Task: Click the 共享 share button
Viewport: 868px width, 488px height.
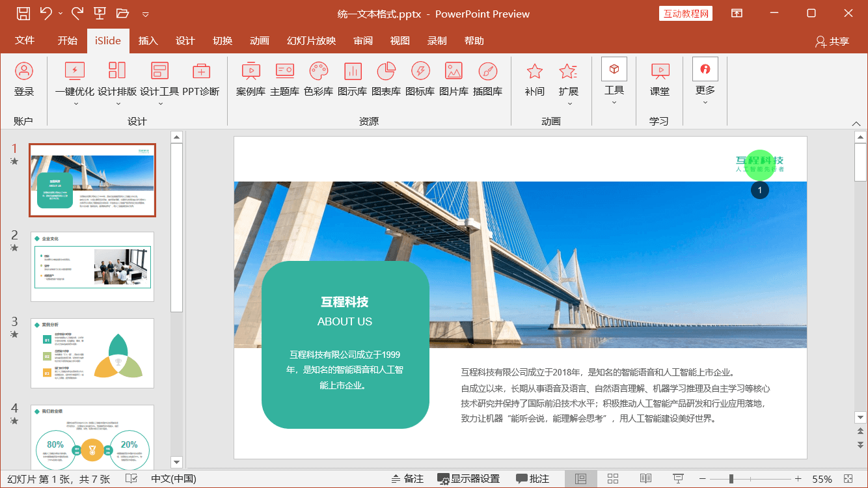Action: pyautogui.click(x=832, y=41)
